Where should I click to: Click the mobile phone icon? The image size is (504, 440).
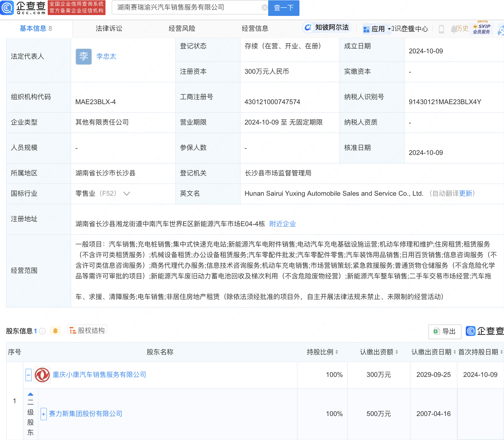(441, 29)
